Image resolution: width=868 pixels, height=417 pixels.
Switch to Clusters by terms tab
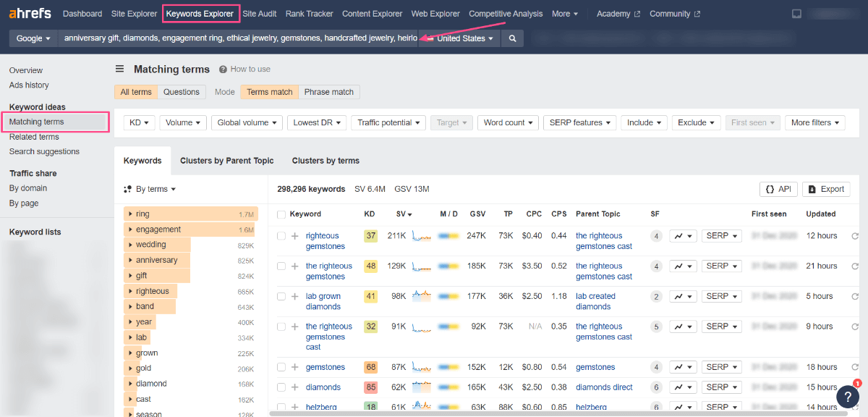point(325,161)
